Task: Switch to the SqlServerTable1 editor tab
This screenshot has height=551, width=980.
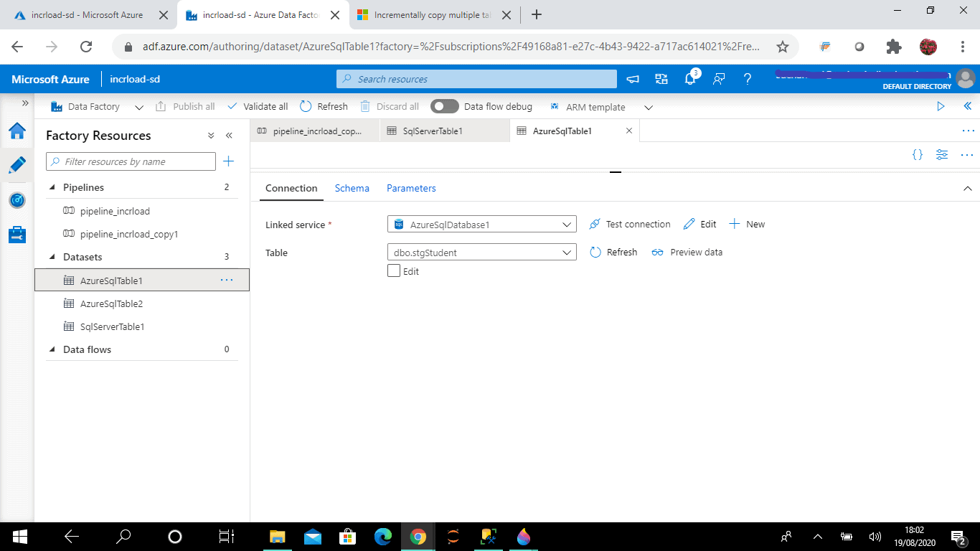Action: (445, 131)
